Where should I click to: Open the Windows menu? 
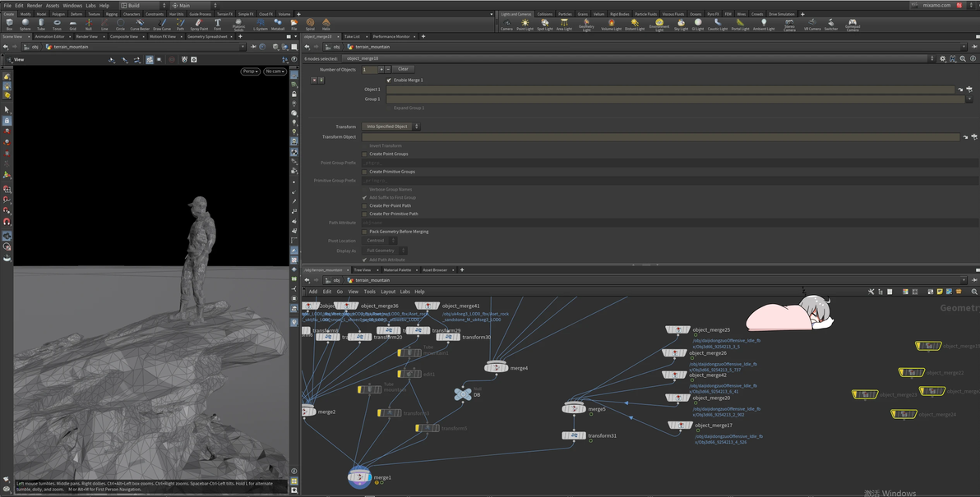(x=72, y=6)
